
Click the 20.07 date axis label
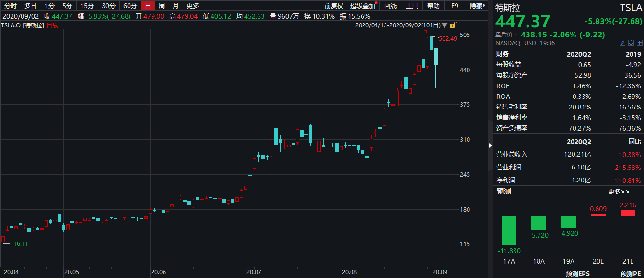(255, 272)
